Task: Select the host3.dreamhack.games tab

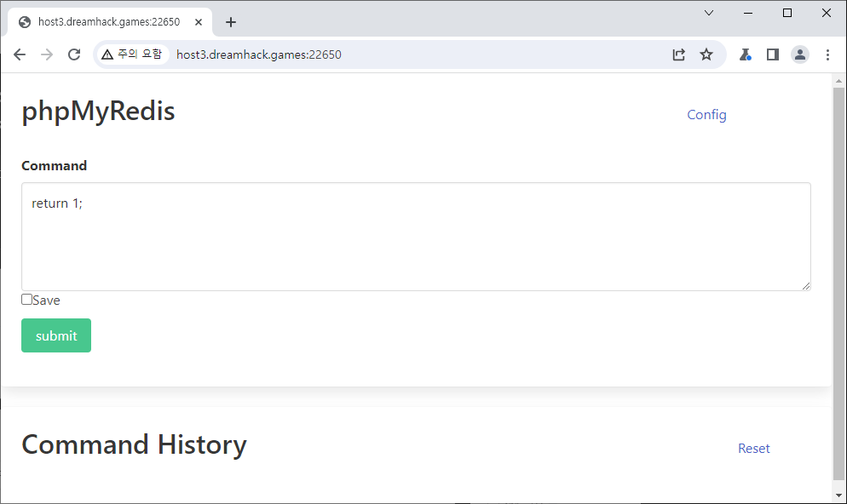Action: pyautogui.click(x=107, y=22)
